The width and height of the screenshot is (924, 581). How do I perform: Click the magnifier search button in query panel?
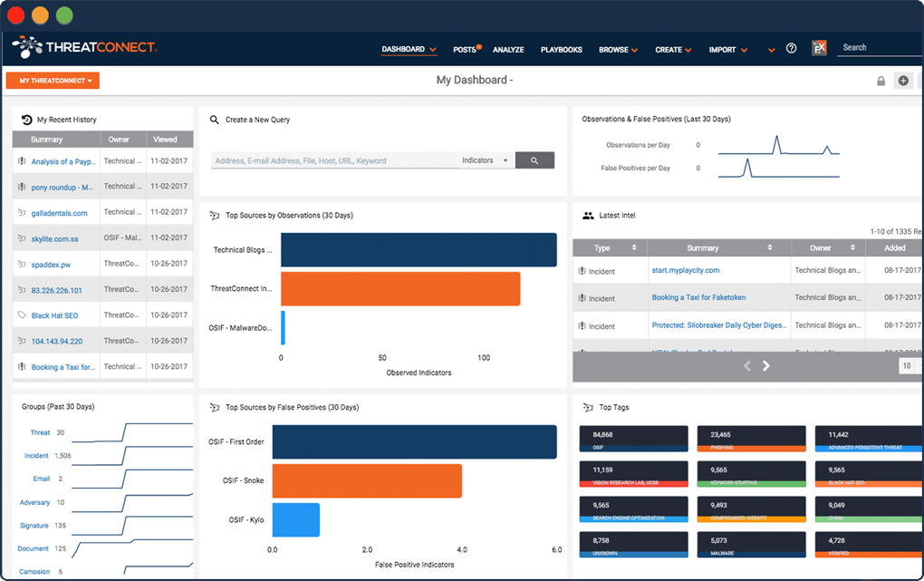[534, 160]
